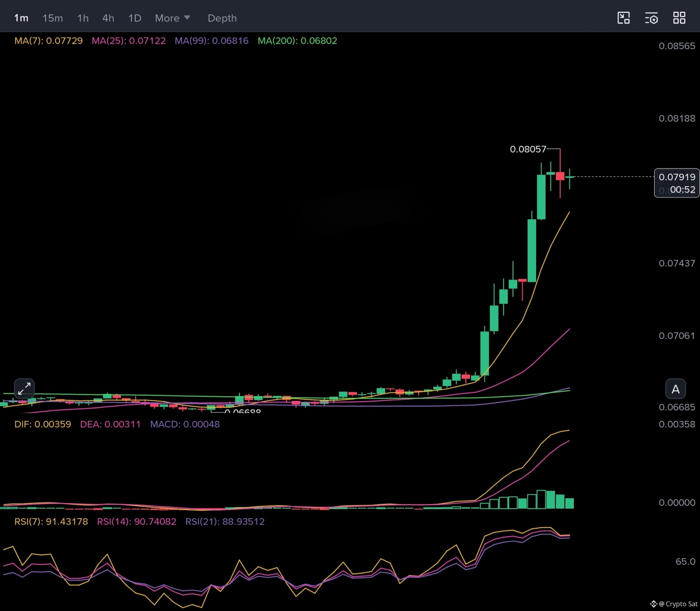Open the chart drawing tools icon
The height and width of the screenshot is (611, 700).
623,18
